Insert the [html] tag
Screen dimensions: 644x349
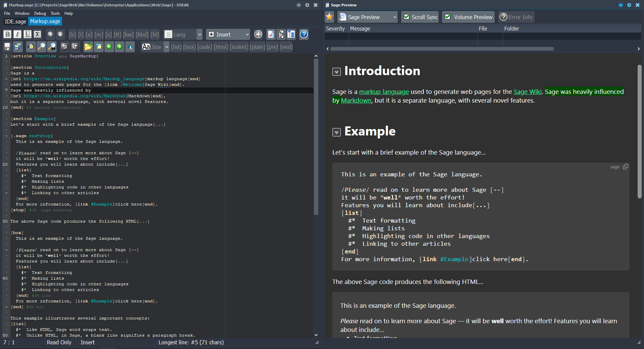(221, 47)
